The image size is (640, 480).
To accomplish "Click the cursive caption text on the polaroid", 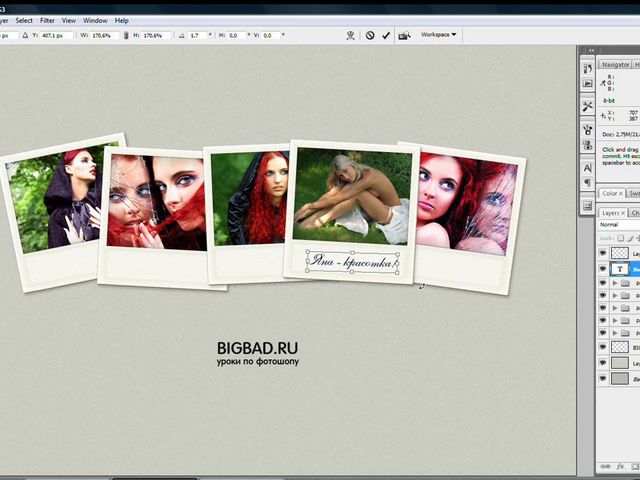I will 352,262.
